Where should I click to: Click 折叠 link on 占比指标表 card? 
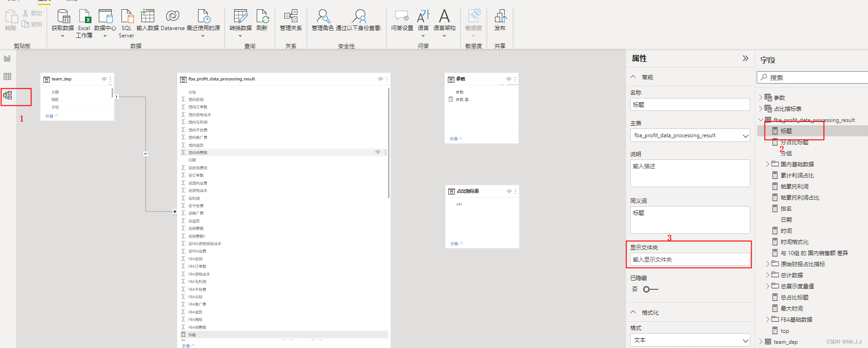click(x=457, y=244)
